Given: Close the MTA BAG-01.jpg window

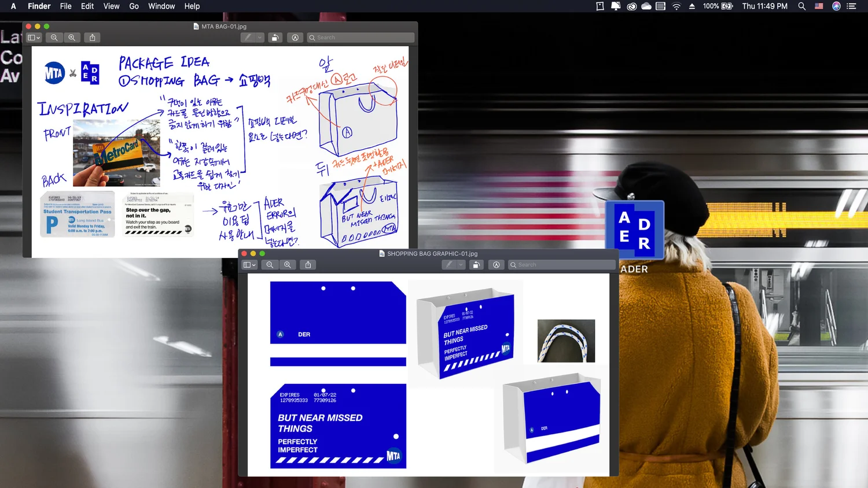Looking at the screenshot, I should [x=28, y=27].
